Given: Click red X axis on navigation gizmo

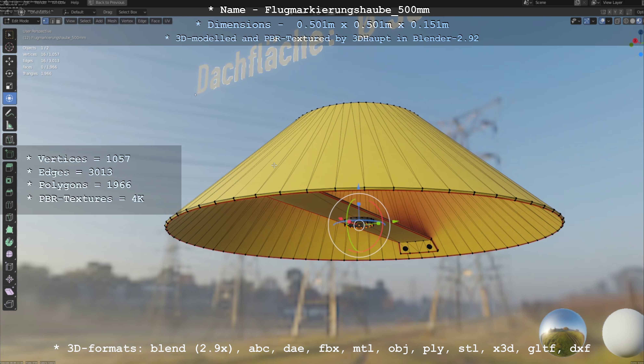Looking at the screenshot, I should (635, 40).
